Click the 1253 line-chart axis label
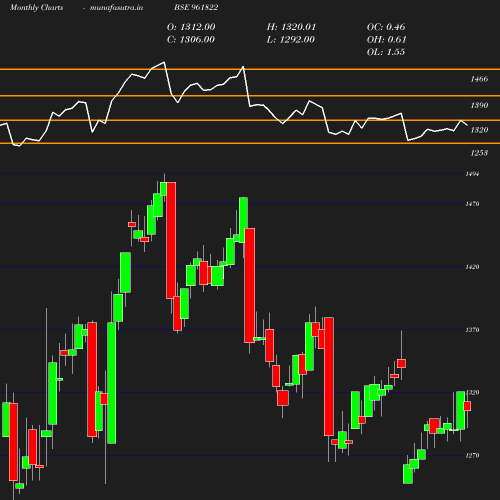This screenshot has width=500, height=500. 479,153
